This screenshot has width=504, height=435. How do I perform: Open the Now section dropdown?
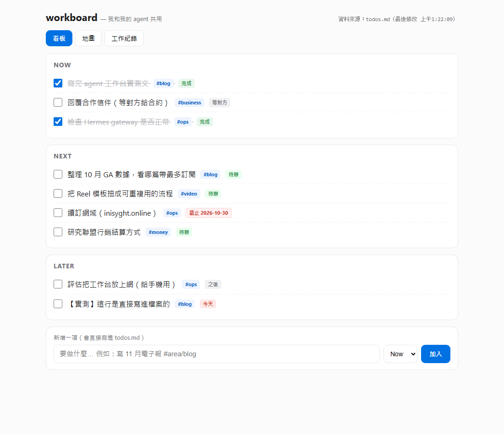400,354
